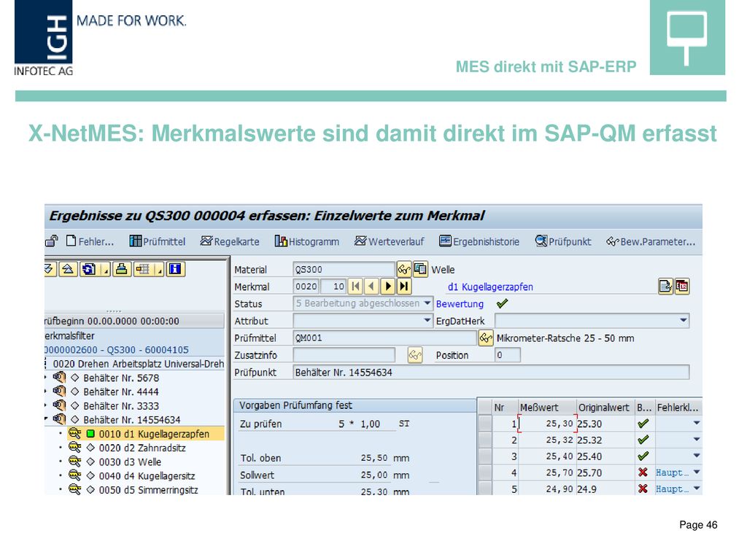Click the Prüfmittel field QM001
This screenshot has height=560, width=747.
384,338
